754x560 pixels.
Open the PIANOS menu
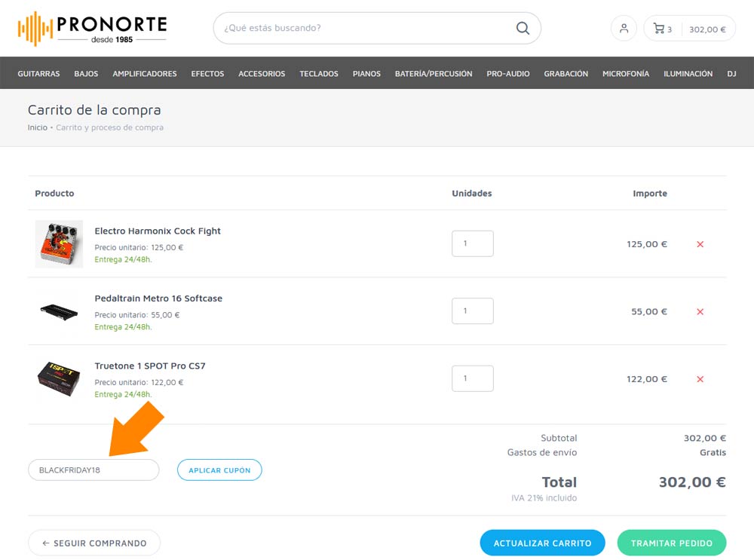[x=366, y=74]
